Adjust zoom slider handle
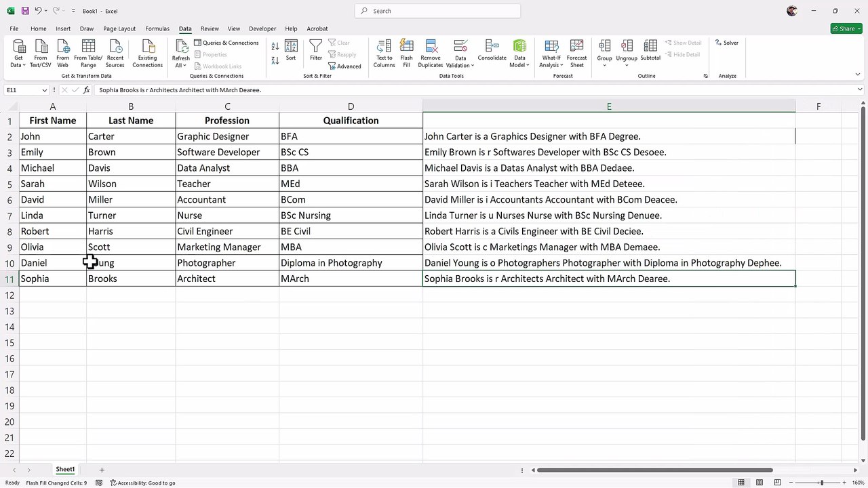Image resolution: width=868 pixels, height=488 pixels. [822, 483]
